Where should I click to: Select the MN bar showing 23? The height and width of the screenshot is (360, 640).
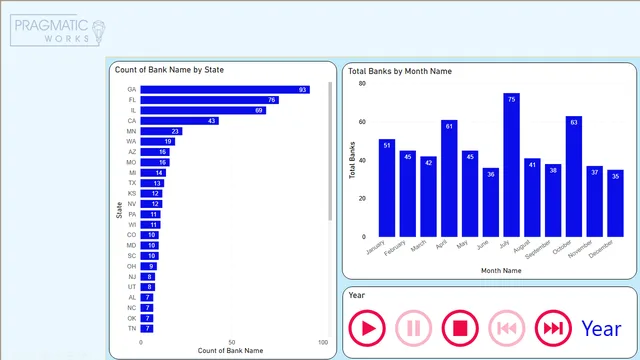click(161, 131)
